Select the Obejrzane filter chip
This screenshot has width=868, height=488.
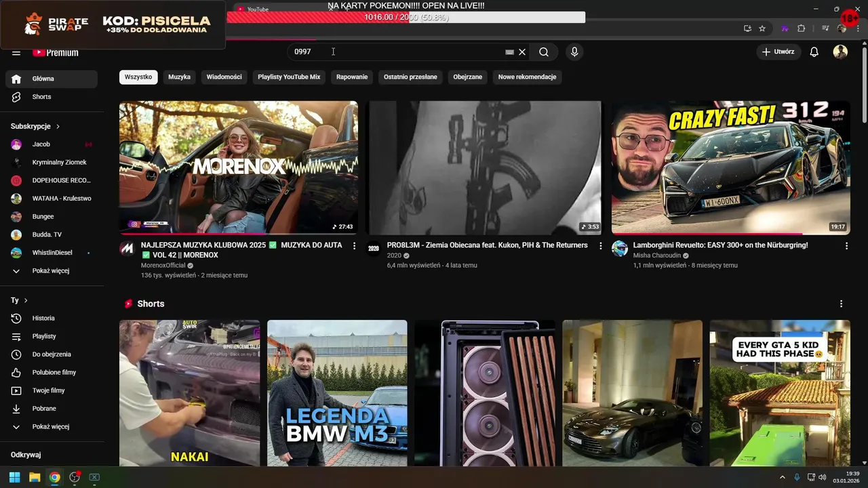[468, 77]
